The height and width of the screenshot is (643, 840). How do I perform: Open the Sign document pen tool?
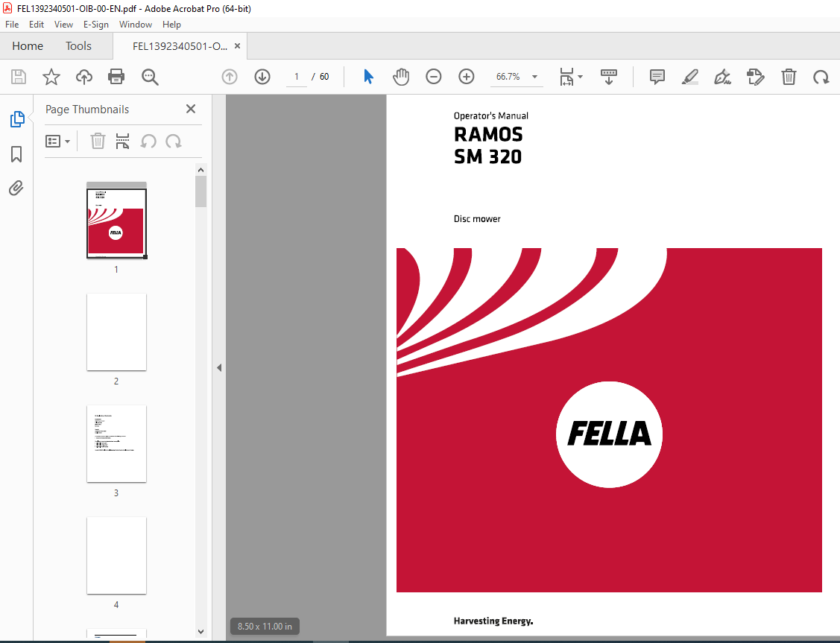click(x=723, y=77)
